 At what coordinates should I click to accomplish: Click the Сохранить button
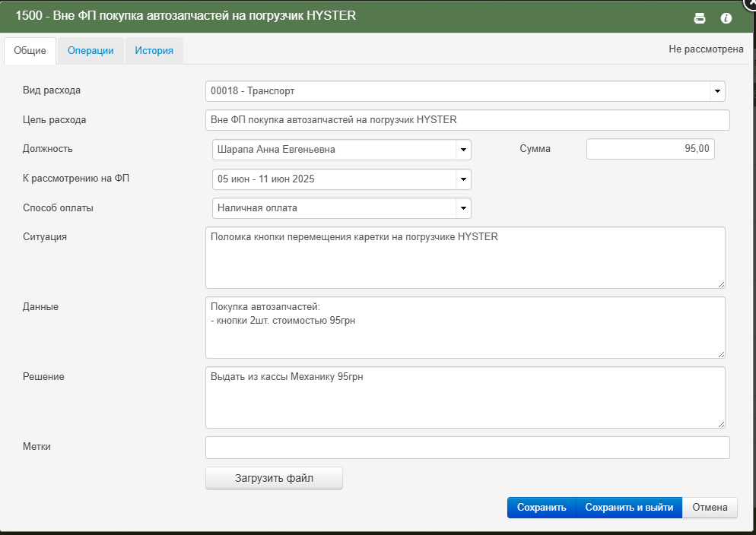click(542, 508)
